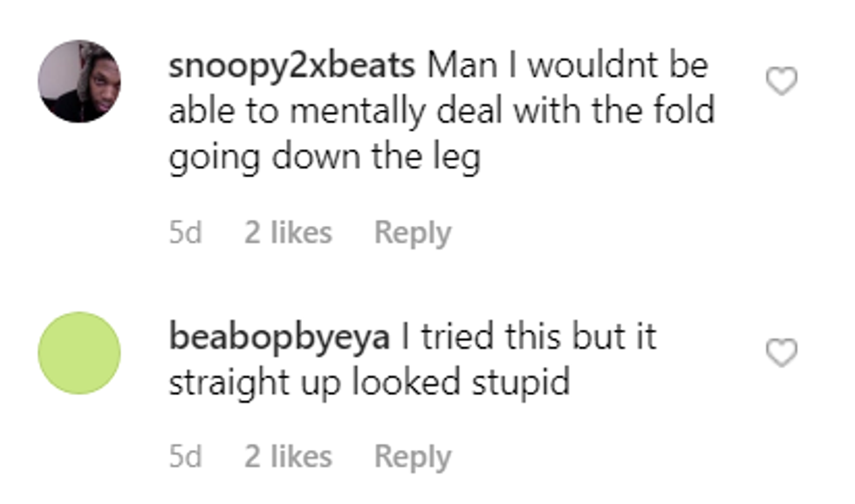Click the text "Man I wouldnt be"
Viewport: 855px width, 504px height.
569,66
